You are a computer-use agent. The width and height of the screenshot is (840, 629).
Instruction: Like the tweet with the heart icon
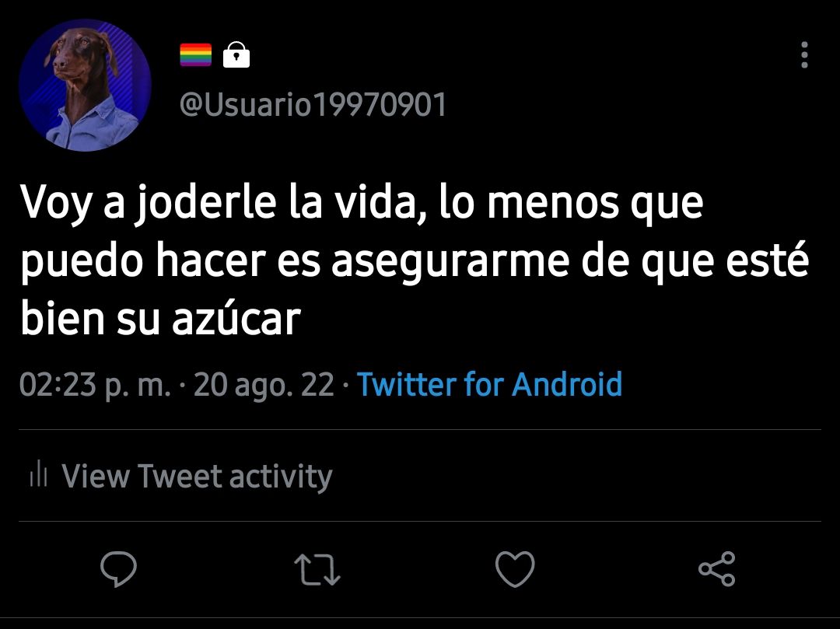coord(515,568)
